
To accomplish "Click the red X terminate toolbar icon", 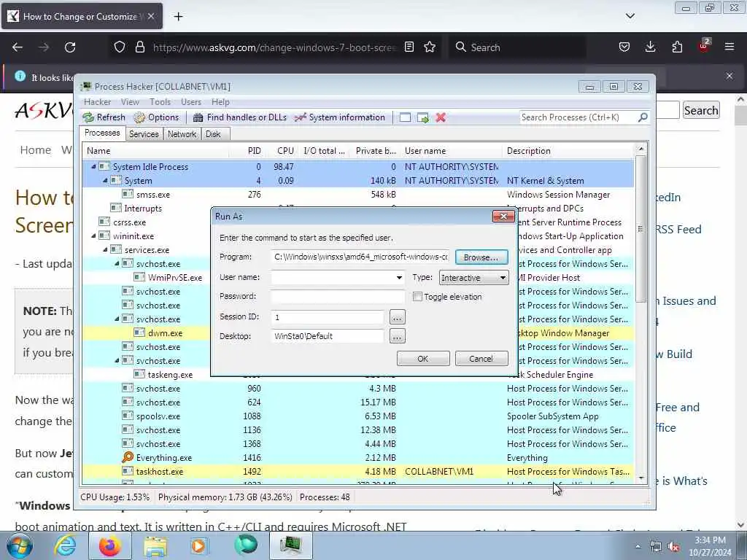I will (x=441, y=117).
